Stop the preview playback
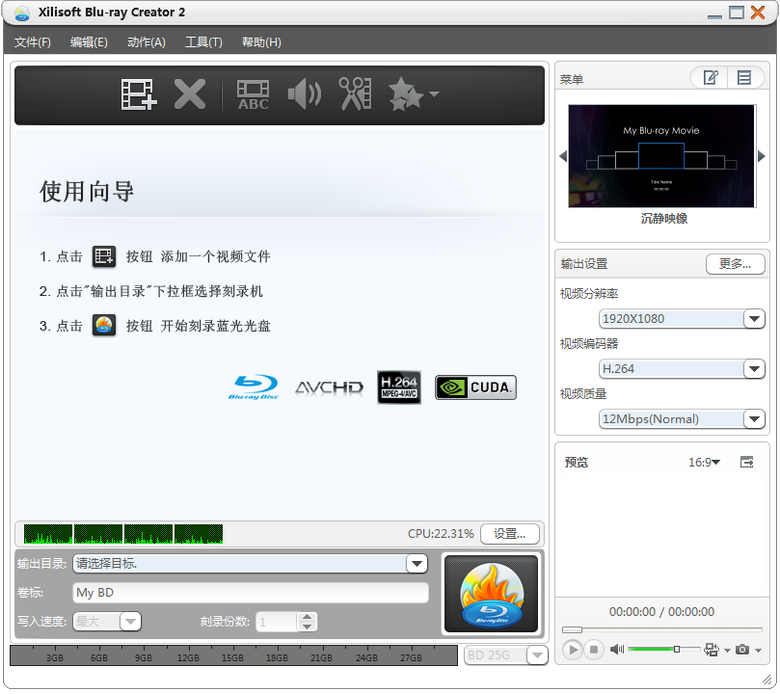Image resolution: width=780 pixels, height=694 pixels. (593, 649)
